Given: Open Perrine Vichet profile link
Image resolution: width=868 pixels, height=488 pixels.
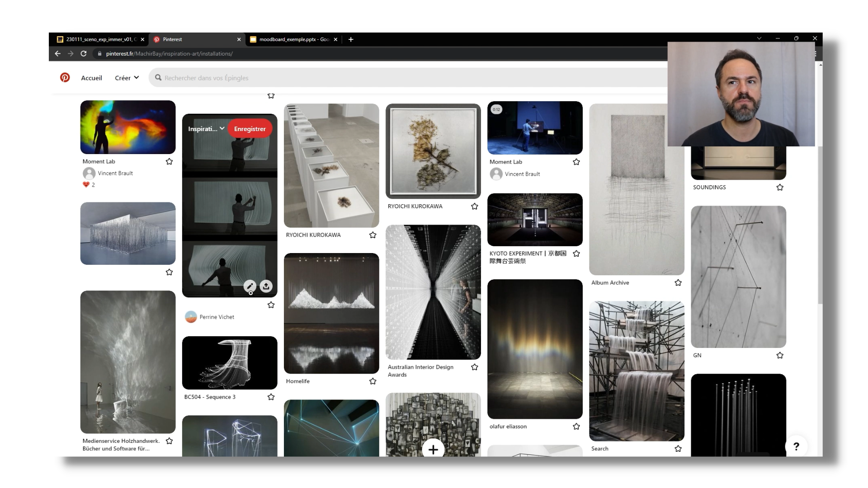Looking at the screenshot, I should point(217,317).
